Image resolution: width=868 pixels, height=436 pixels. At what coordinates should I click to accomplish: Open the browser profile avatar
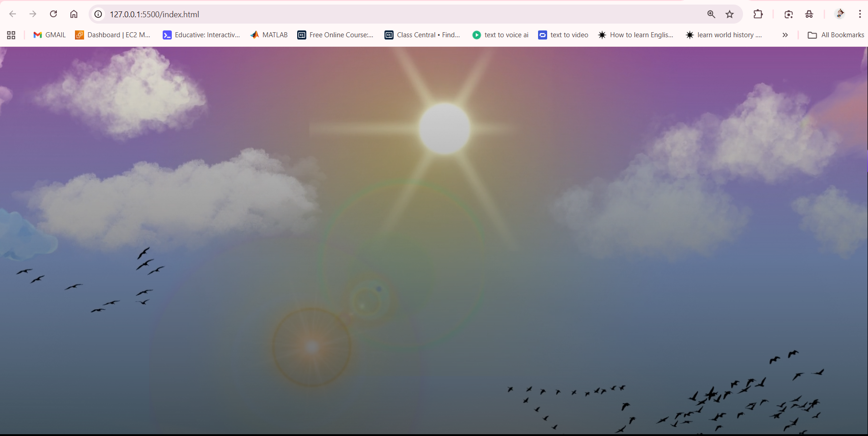click(x=840, y=14)
